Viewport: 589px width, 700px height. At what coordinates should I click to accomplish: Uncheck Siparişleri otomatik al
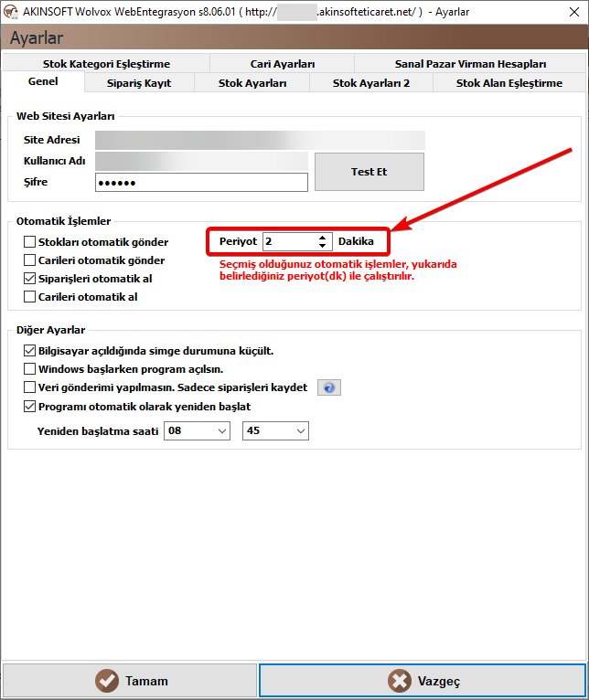click(29, 279)
